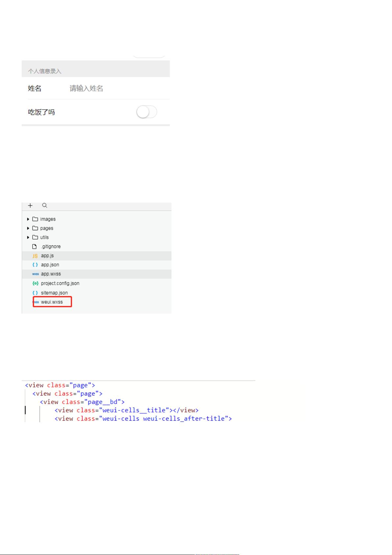Select the project.config.json file name

[x=60, y=283]
